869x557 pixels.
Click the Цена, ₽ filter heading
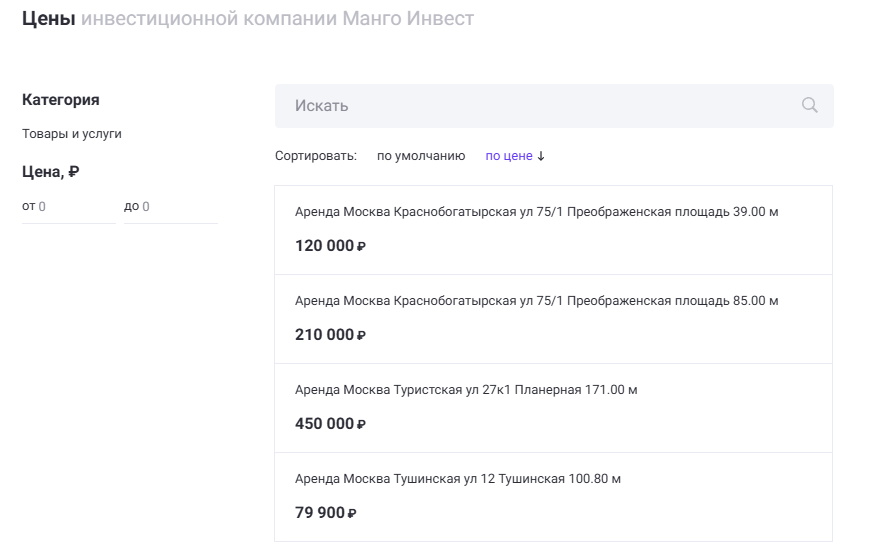click(x=51, y=172)
